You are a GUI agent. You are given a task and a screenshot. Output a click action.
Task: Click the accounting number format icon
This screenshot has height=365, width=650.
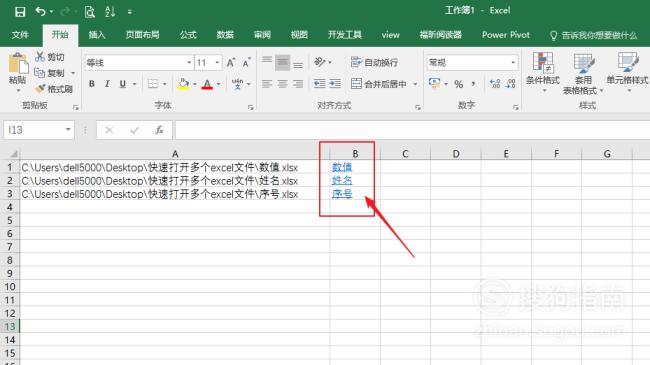click(x=434, y=83)
